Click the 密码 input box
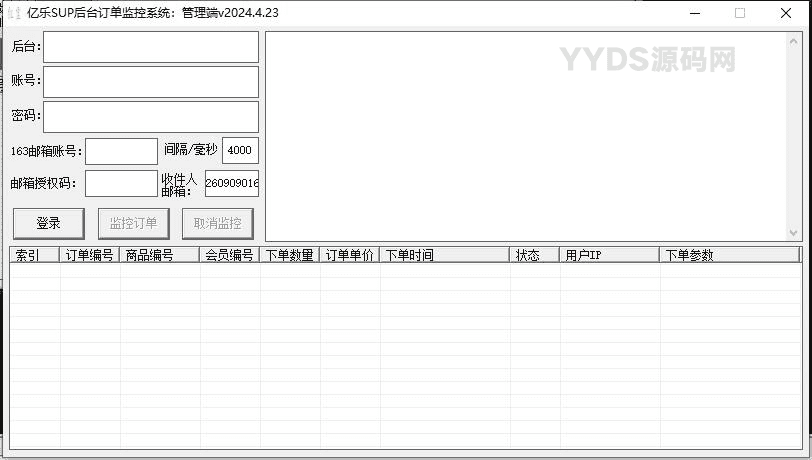Screen dimensions: 812x460 pyautogui.click(x=151, y=117)
